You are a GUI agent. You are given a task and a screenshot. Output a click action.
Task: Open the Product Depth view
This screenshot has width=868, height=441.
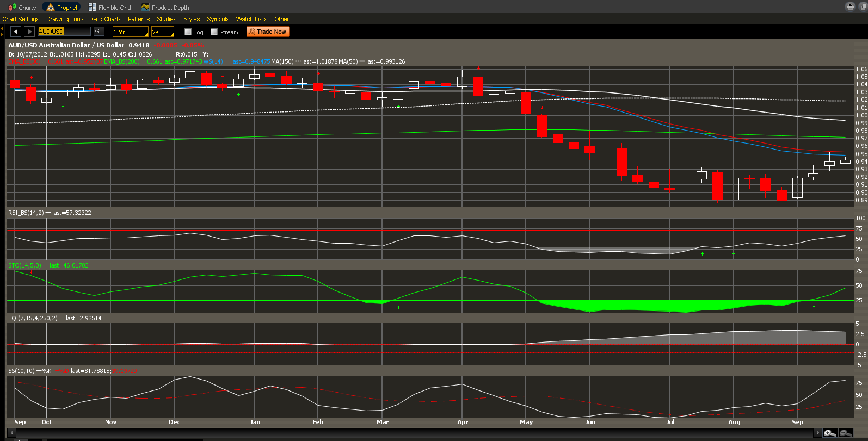[x=165, y=8]
